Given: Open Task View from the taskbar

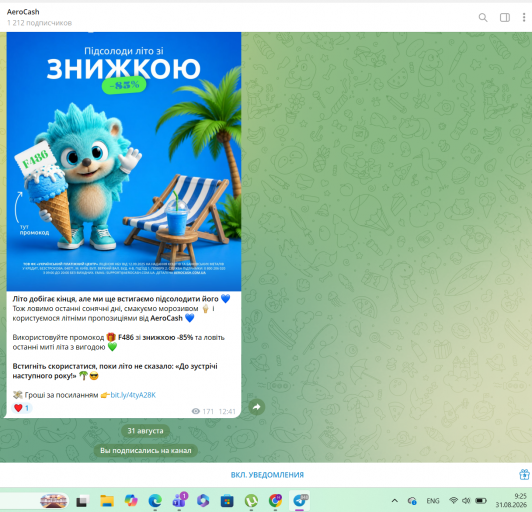Looking at the screenshot, I should pyautogui.click(x=82, y=501).
